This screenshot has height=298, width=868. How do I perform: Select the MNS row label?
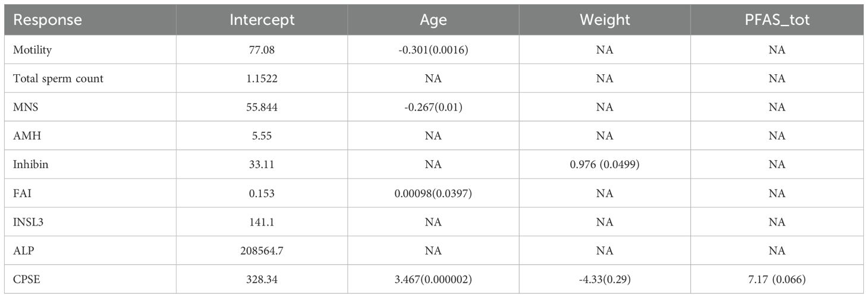coord(26,107)
